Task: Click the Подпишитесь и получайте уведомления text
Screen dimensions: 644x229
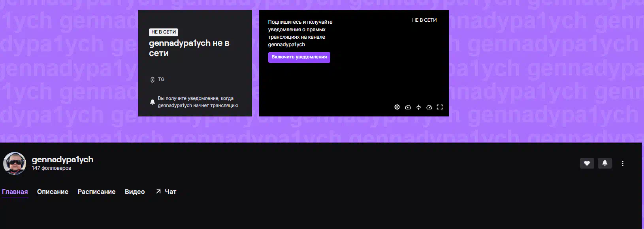Action: click(300, 33)
